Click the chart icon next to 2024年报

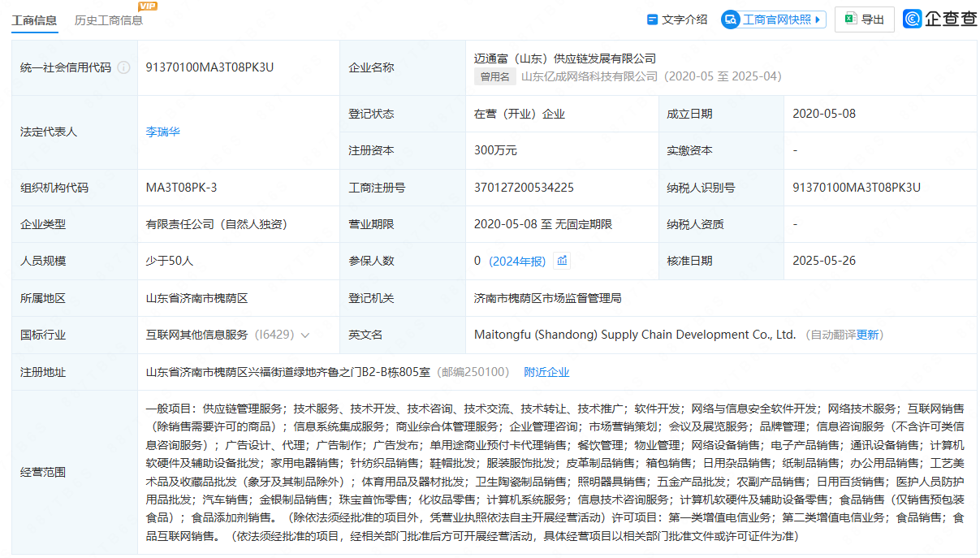(x=562, y=261)
